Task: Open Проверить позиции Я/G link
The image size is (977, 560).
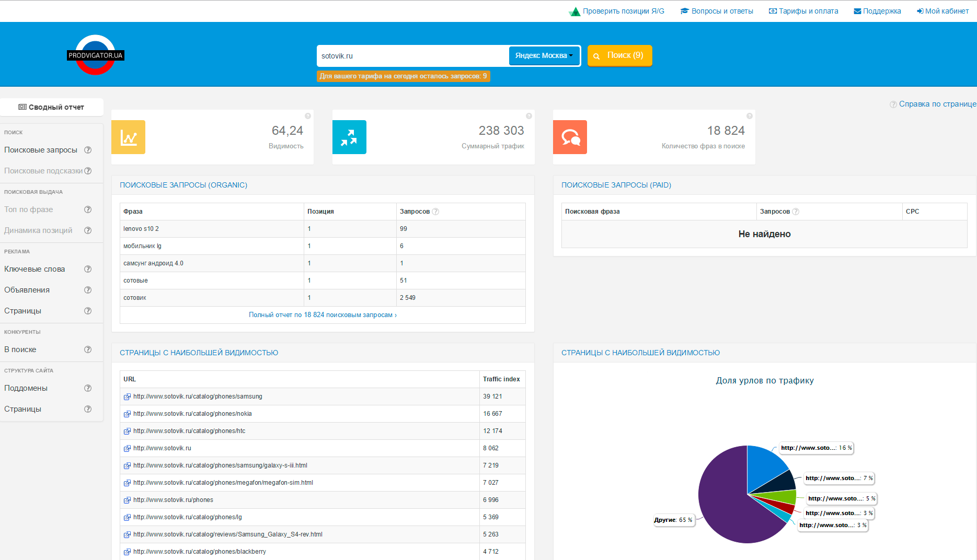Action: tap(616, 11)
